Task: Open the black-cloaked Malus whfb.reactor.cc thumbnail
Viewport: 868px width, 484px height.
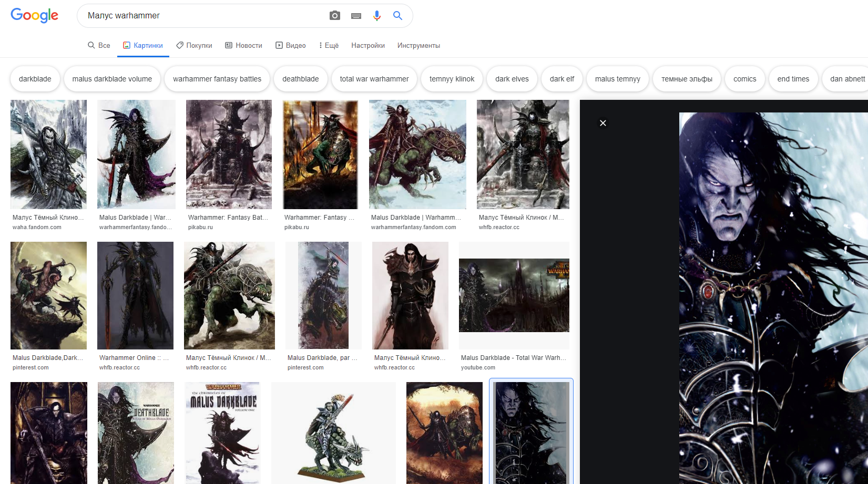Action: tap(410, 295)
